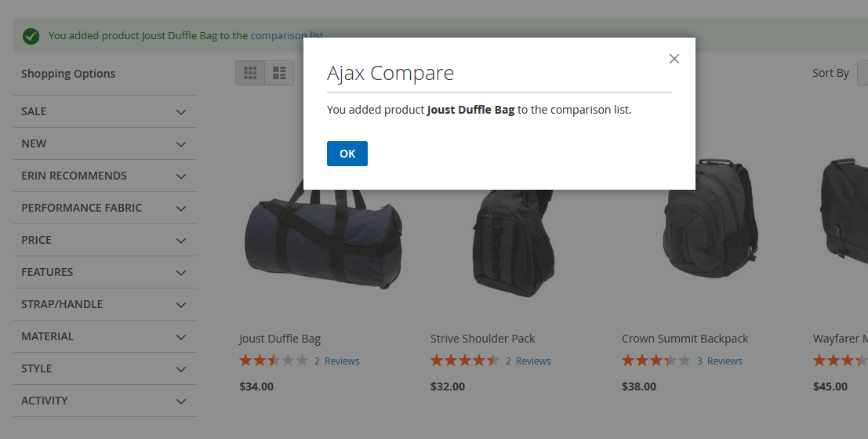Click OK in the Ajax Compare popup
This screenshot has height=439, width=868.
click(347, 154)
